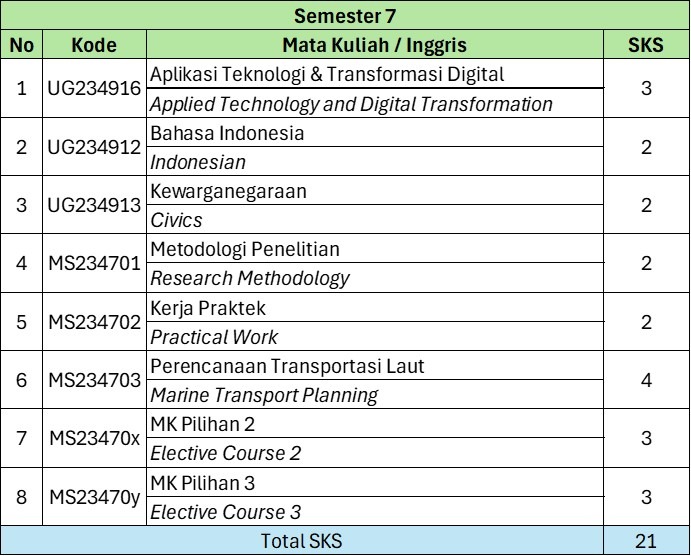The width and height of the screenshot is (691, 556).
Task: Select the SKS column header
Action: pos(645,45)
